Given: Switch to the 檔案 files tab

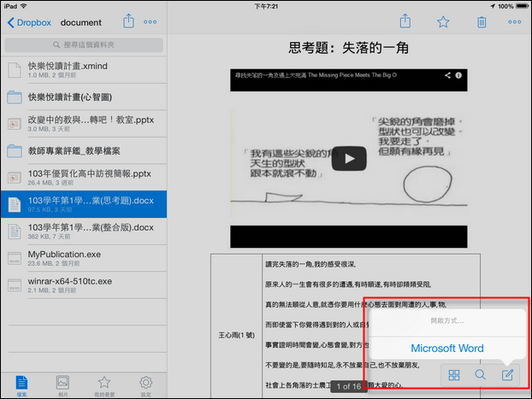Looking at the screenshot, I should [21, 386].
